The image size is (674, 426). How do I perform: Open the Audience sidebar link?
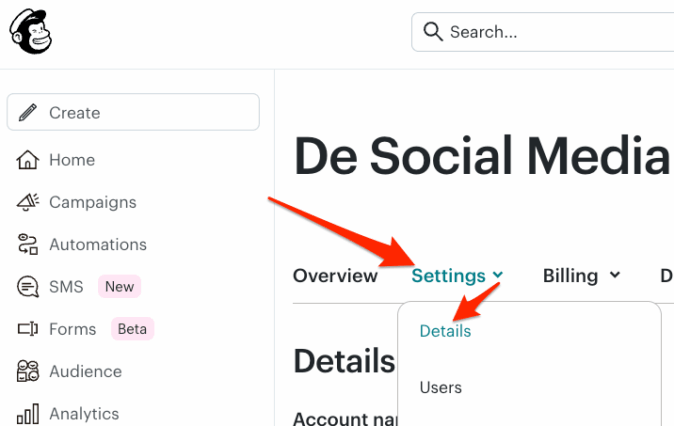point(85,371)
